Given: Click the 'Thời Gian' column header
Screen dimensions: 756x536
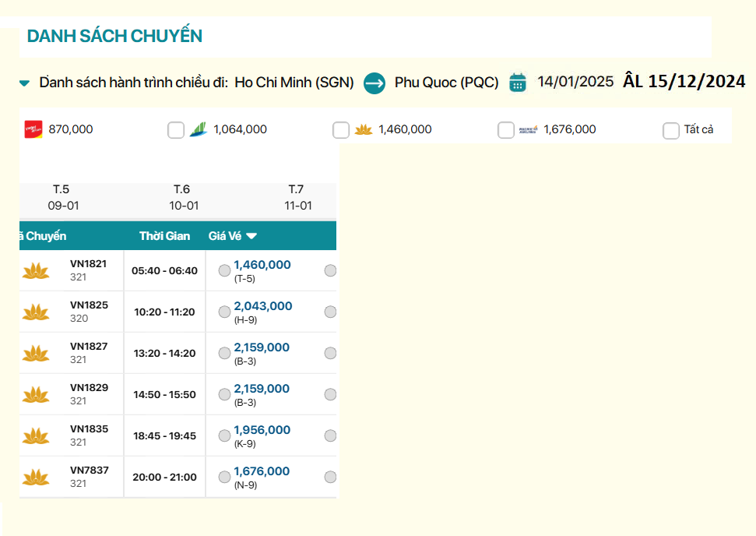Looking at the screenshot, I should coord(164,236).
